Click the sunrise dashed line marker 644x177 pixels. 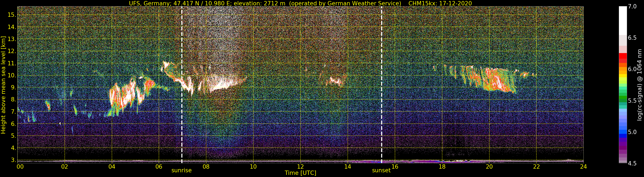[x=182, y=85]
